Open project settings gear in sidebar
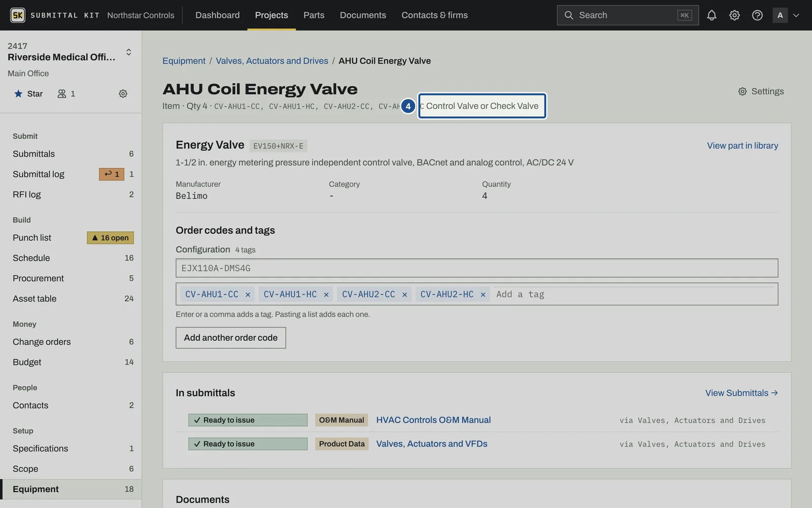 (x=123, y=93)
